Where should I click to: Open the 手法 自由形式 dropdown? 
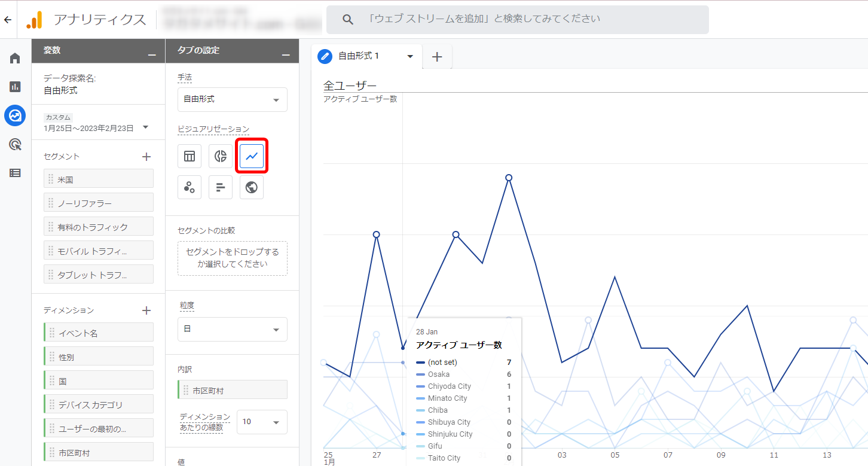(233, 99)
